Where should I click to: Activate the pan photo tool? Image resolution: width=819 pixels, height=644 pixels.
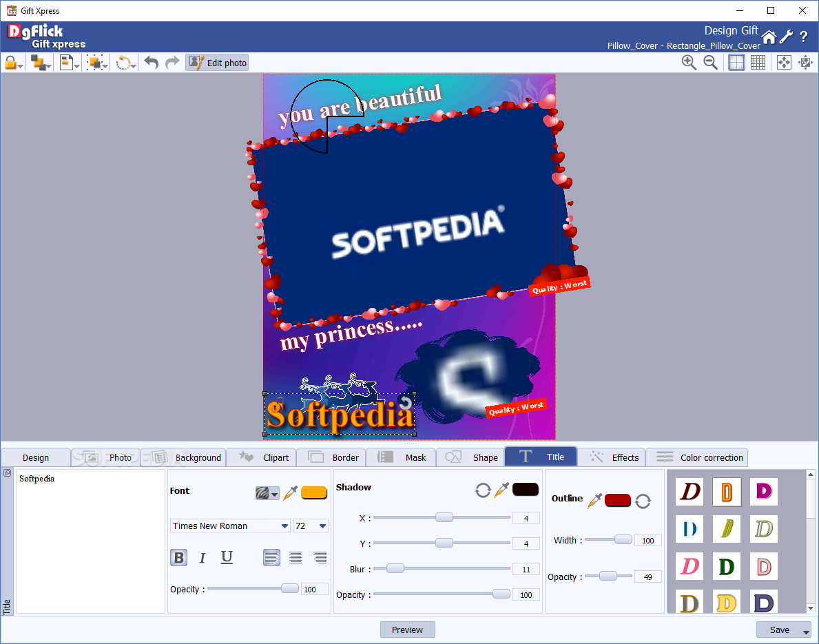click(x=805, y=63)
